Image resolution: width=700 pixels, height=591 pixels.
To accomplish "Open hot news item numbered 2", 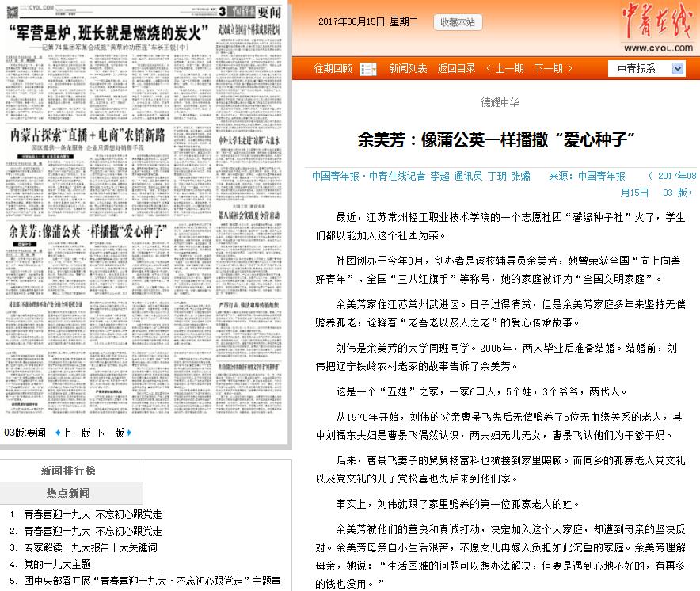I will pos(93,531).
